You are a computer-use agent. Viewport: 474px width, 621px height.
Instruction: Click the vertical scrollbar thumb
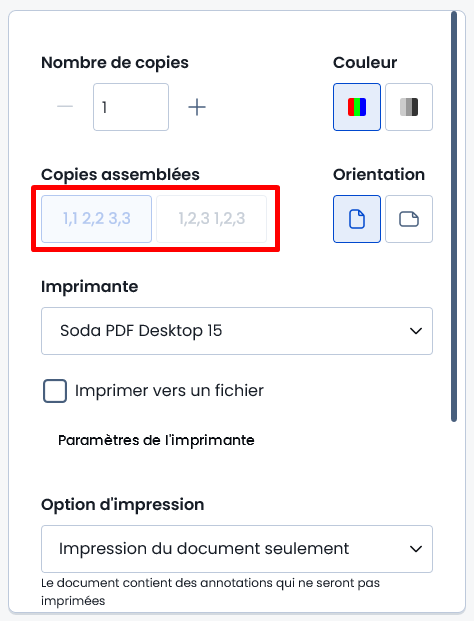coord(454,217)
